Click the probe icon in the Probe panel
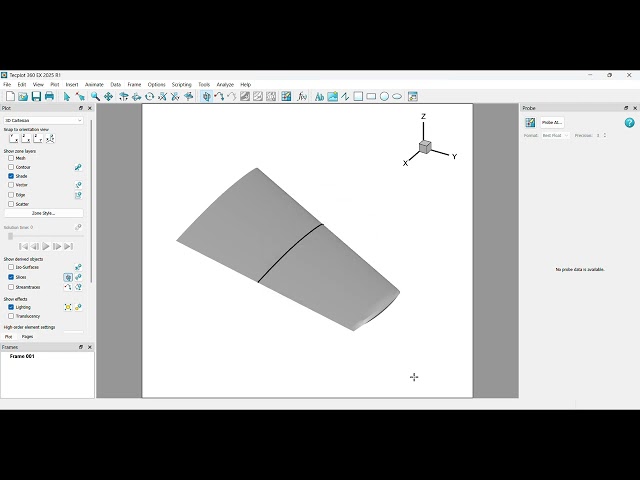This screenshot has width=640, height=480. [530, 122]
